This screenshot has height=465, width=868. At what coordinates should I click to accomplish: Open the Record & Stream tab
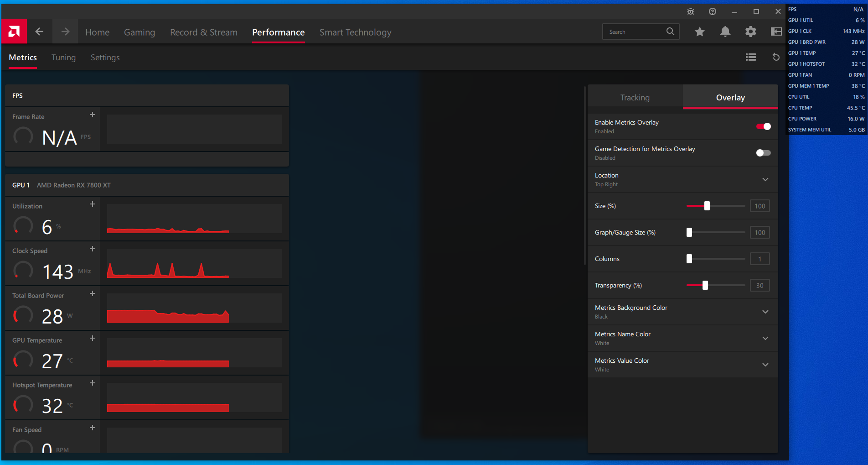(x=204, y=32)
